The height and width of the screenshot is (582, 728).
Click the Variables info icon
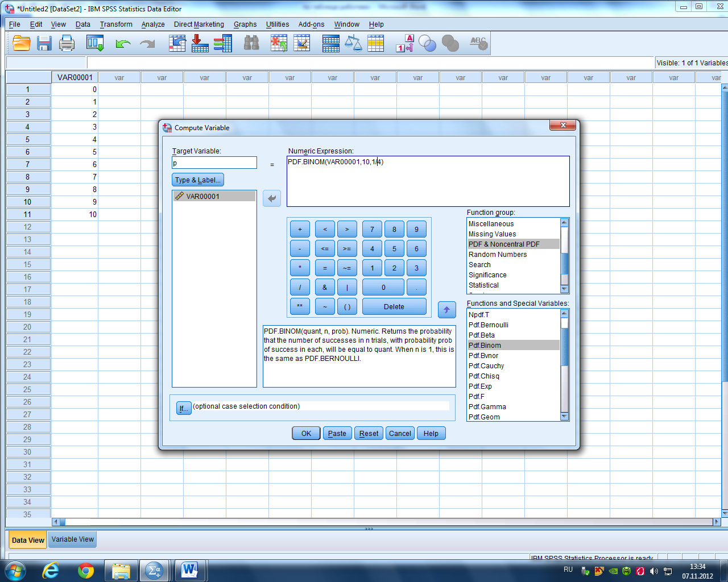point(222,43)
